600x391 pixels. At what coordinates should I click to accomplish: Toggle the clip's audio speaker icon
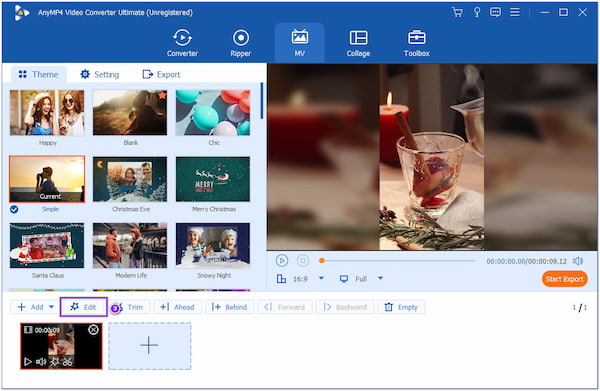41,362
